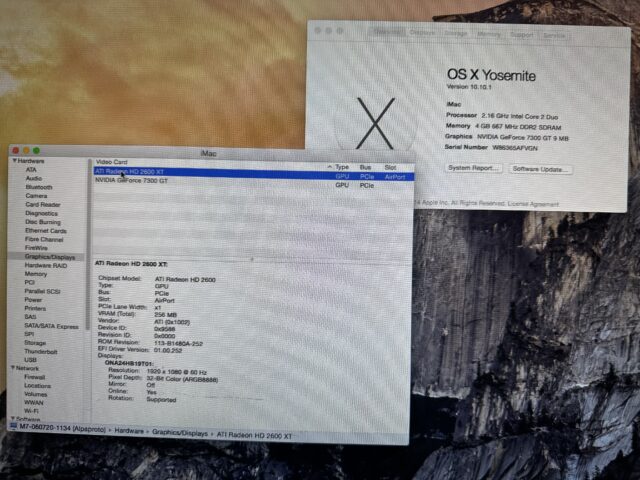
Task: Sort by the Video Card column header
Action: tap(111, 162)
